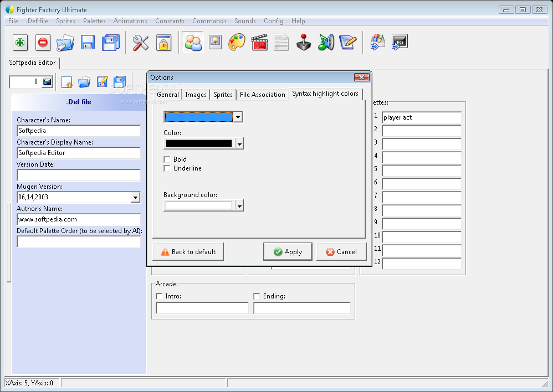Create new def file icon with star
Image resolution: width=553 pixels, height=392 pixels.
(x=66, y=82)
